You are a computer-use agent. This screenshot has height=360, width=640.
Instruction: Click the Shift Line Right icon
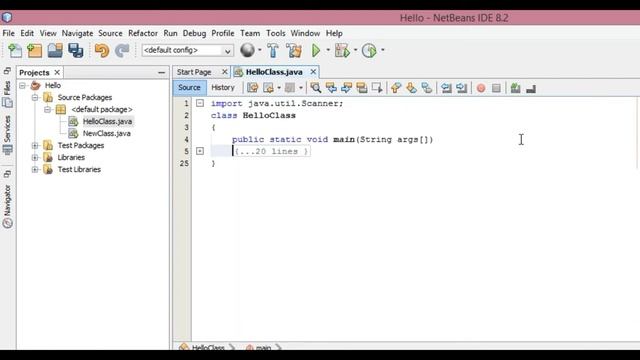tap(462, 88)
